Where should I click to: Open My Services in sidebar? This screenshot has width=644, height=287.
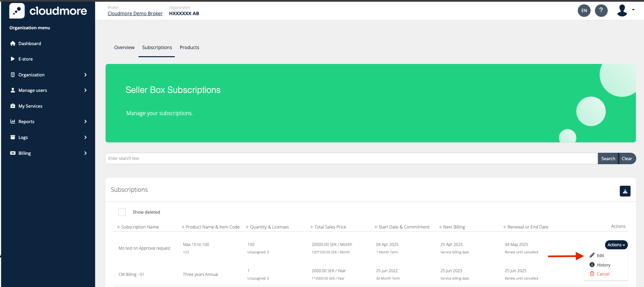pos(30,106)
